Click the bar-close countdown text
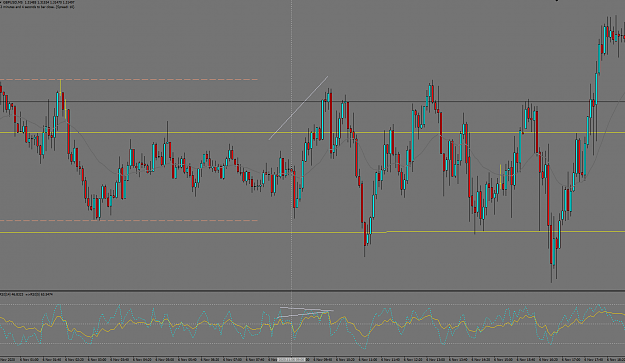Viewport: 625px width, 363px height. (37, 7)
